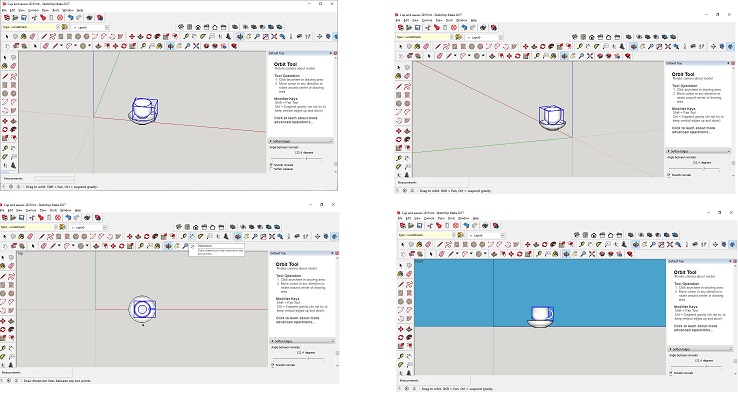Select the Front view icon in bottom-right window
The height and width of the screenshot is (396, 738).
coord(594,235)
